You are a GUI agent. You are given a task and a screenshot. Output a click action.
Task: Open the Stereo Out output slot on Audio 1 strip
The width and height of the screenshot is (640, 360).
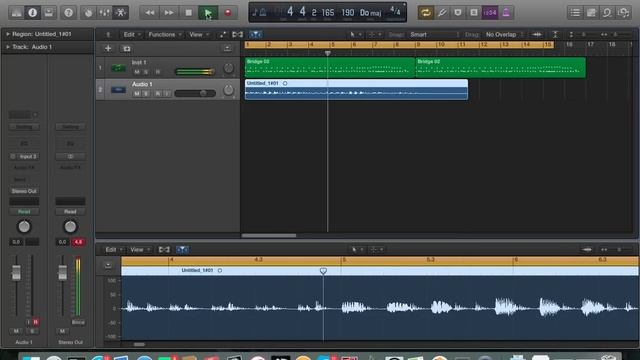pyautogui.click(x=24, y=191)
